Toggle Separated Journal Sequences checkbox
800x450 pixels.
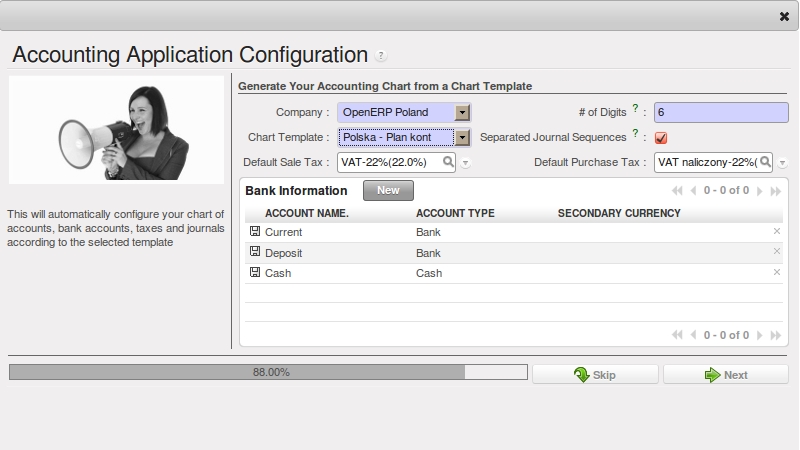pyautogui.click(x=661, y=138)
